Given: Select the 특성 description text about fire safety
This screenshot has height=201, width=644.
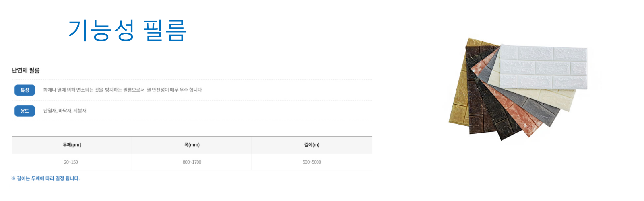Looking at the screenshot, I should [x=122, y=90].
